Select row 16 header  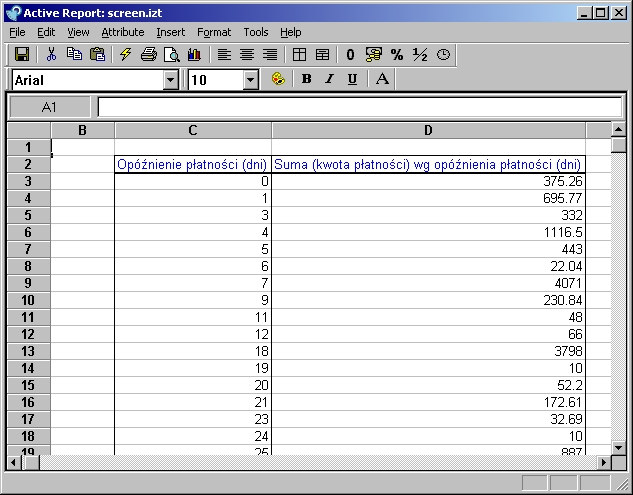tap(28, 402)
